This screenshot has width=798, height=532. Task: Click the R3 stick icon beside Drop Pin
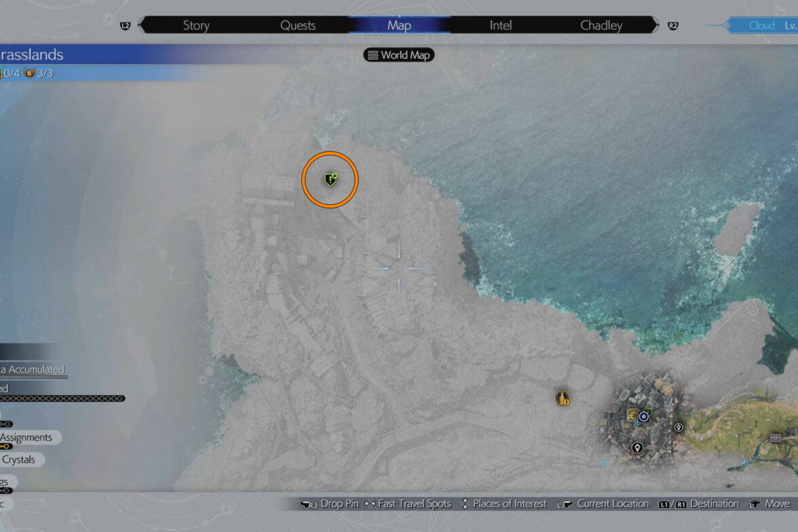tap(309, 504)
